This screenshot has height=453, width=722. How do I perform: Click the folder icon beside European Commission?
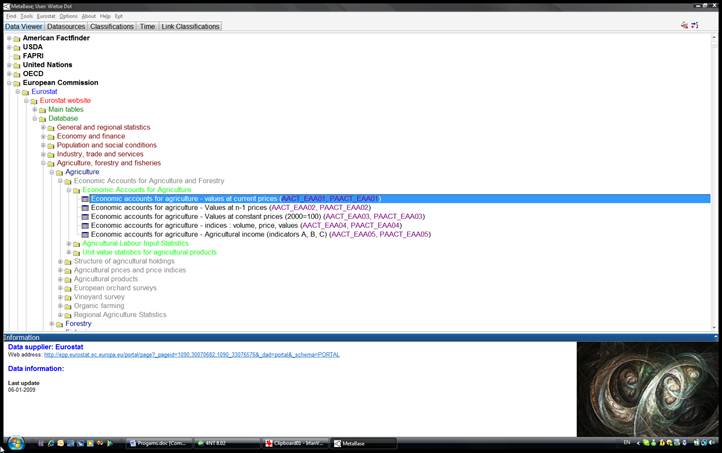coord(17,83)
